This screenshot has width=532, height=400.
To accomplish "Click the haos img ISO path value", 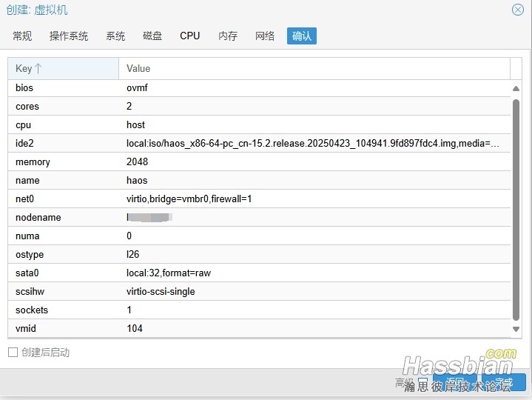I will (313, 143).
